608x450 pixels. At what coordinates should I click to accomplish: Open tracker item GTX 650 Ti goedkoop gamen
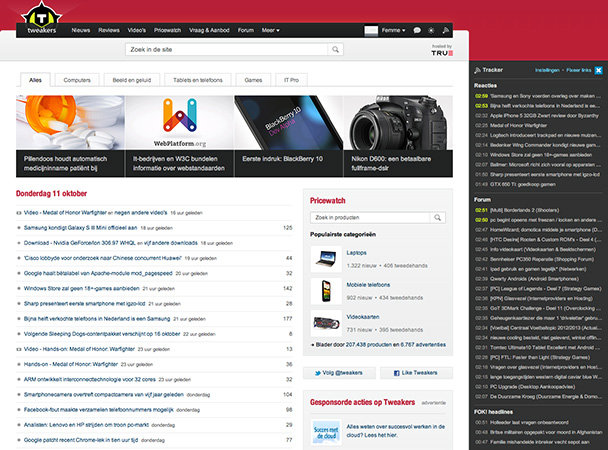click(523, 184)
